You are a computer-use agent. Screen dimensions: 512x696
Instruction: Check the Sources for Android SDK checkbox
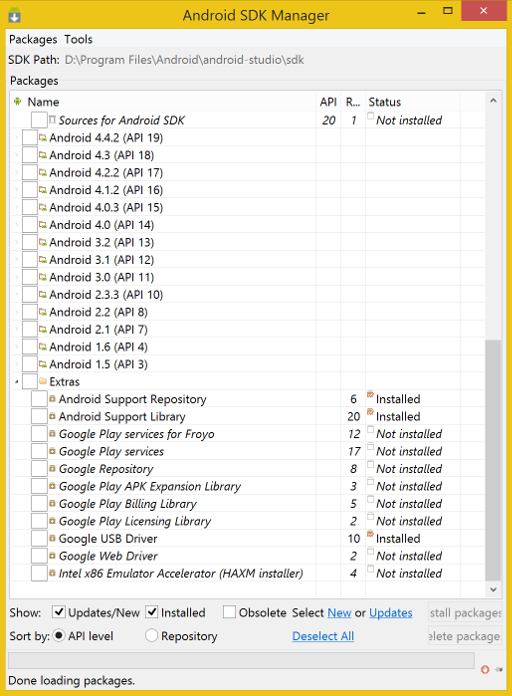click(39, 120)
